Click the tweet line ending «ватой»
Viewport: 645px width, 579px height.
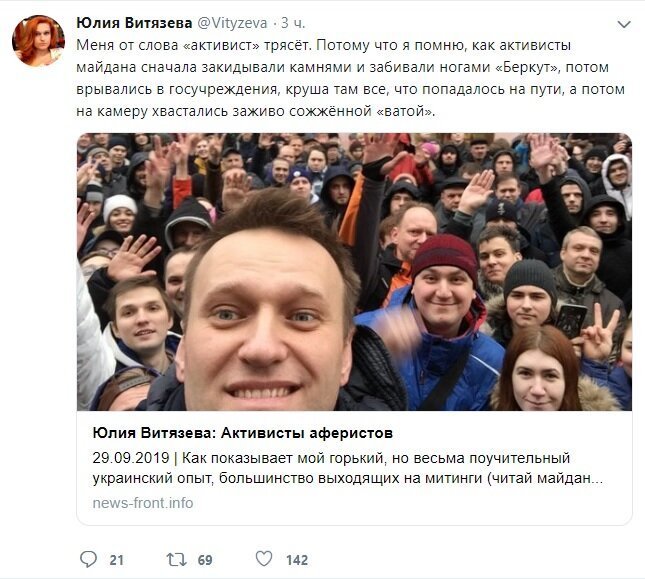click(255, 111)
